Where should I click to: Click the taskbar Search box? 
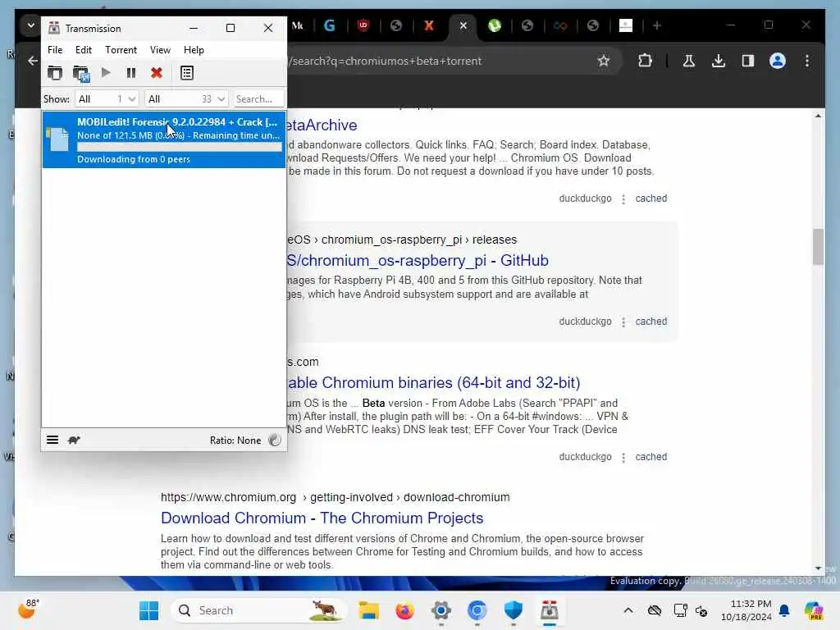[258, 610]
